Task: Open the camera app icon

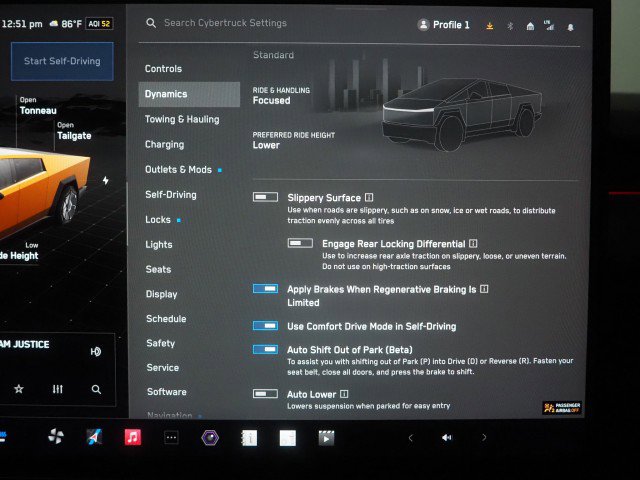Action: [x=210, y=438]
